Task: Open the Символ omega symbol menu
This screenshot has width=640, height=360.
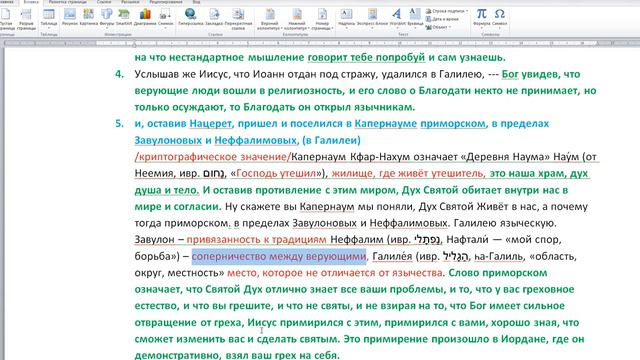Action: 500,18
